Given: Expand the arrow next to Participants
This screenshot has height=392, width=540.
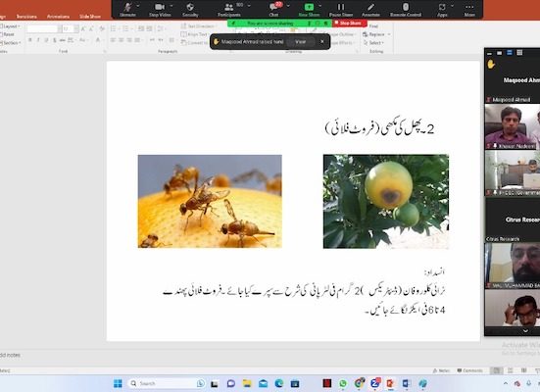Looking at the screenshot, I should [x=249, y=6].
